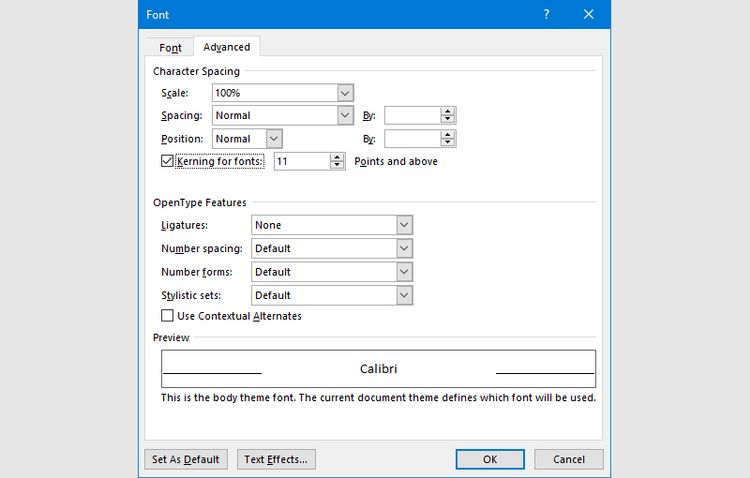Click the 'Character Spacing' section heading
The width and height of the screenshot is (750, 478).
tap(196, 71)
